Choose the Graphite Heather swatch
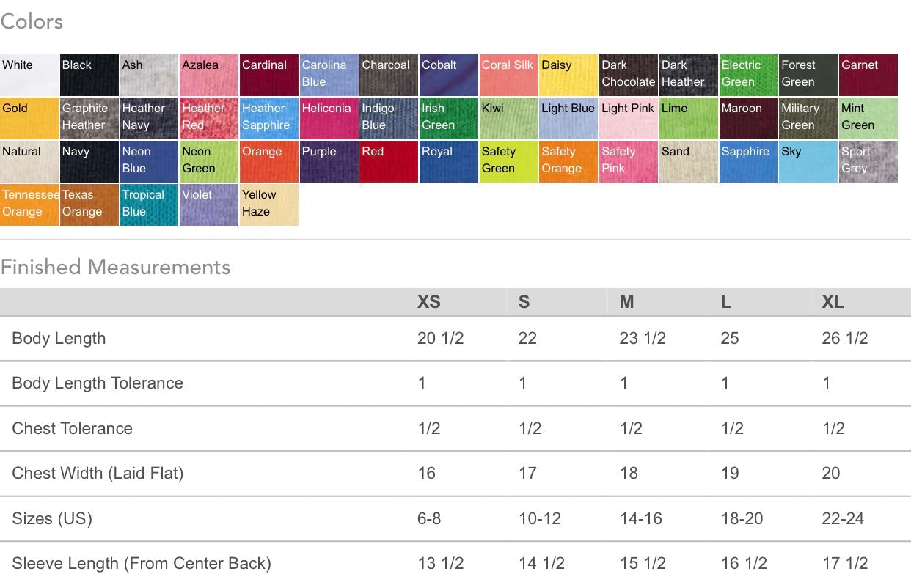The image size is (911, 588). tap(89, 118)
